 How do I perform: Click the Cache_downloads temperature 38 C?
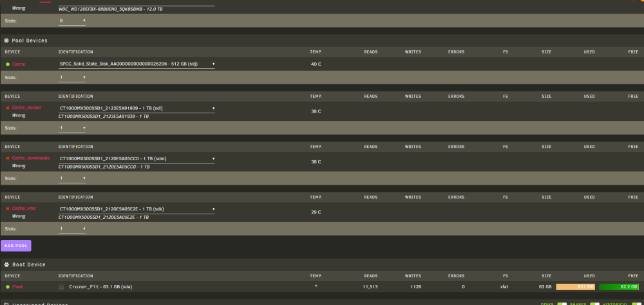coord(316,162)
